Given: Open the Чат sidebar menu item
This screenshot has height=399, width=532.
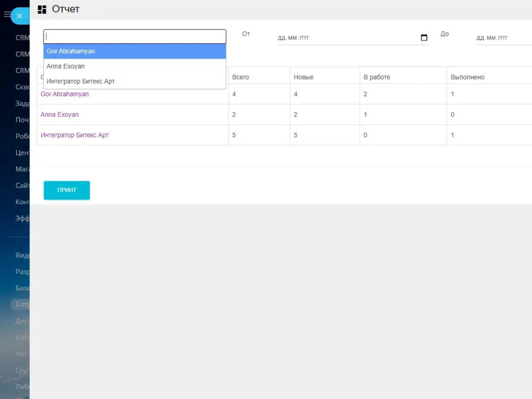Looking at the screenshot, I should [21, 354].
